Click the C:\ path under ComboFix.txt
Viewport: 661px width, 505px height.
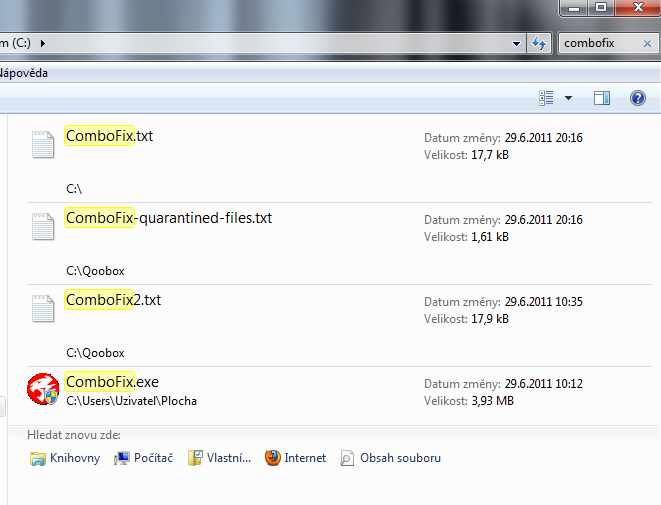(x=74, y=189)
